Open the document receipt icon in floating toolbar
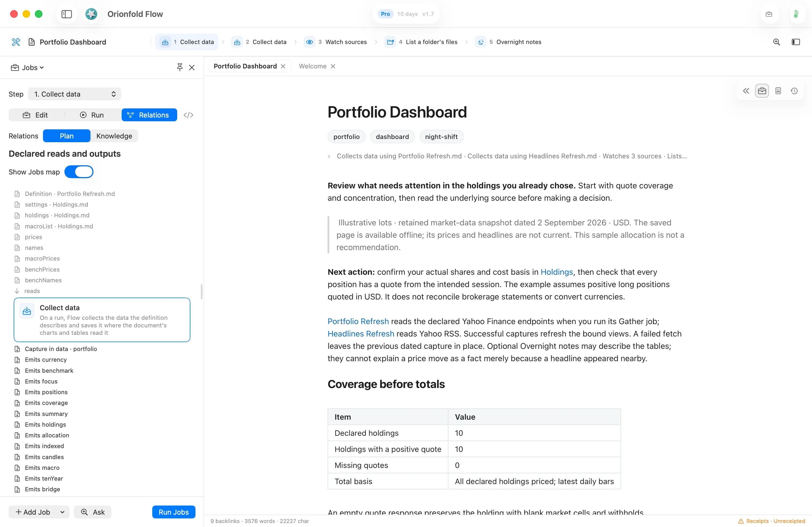 point(778,91)
